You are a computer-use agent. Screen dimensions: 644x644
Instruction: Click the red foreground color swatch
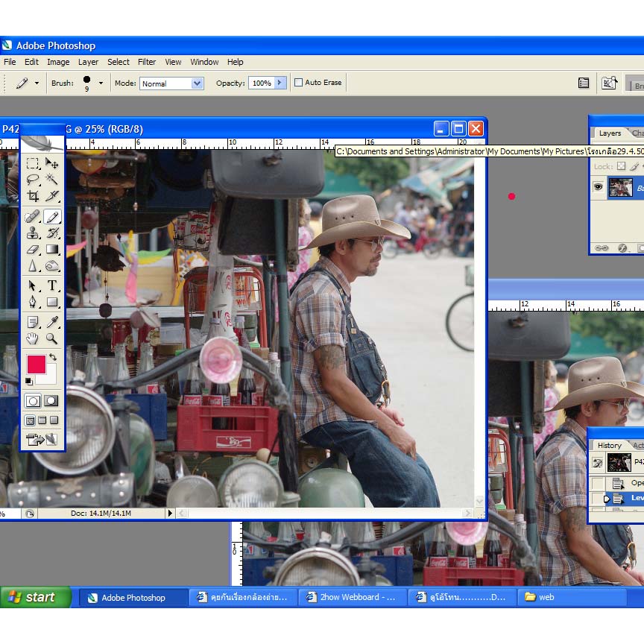[36, 364]
